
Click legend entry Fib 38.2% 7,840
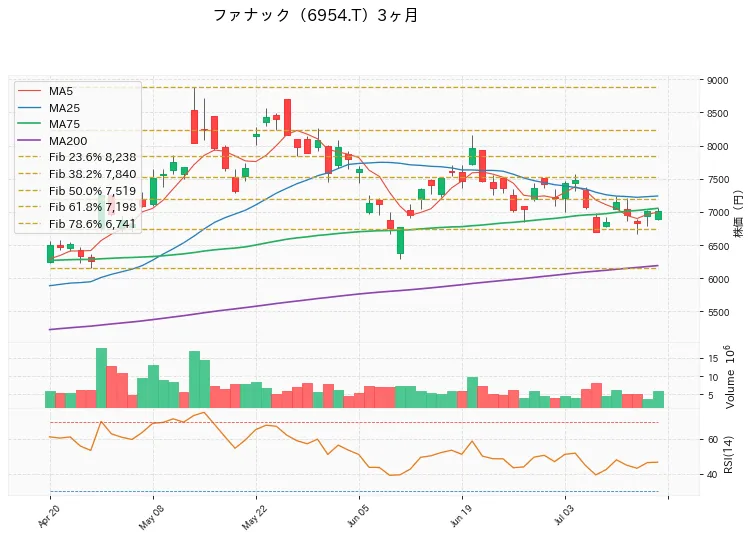pyautogui.click(x=77, y=174)
